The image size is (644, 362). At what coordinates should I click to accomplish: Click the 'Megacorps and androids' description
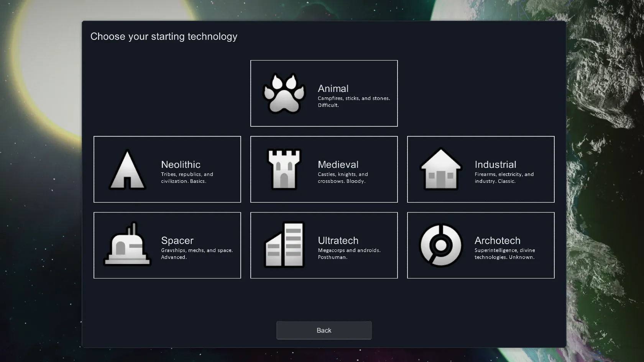pyautogui.click(x=349, y=254)
